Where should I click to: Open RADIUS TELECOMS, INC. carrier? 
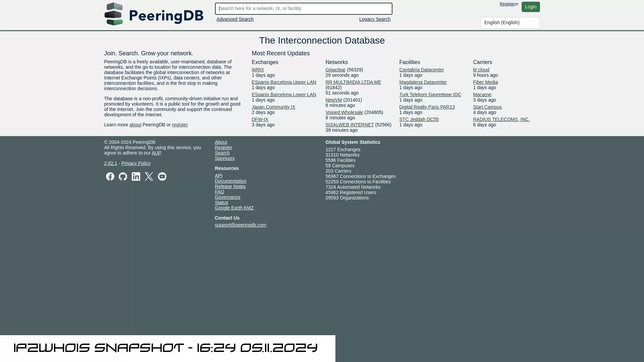pos(501,119)
